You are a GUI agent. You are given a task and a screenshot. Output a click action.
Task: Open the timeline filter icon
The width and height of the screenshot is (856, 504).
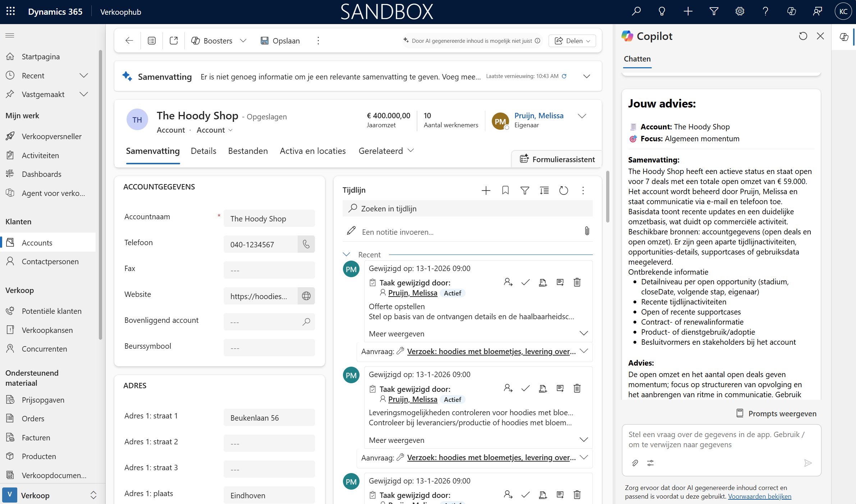click(525, 190)
